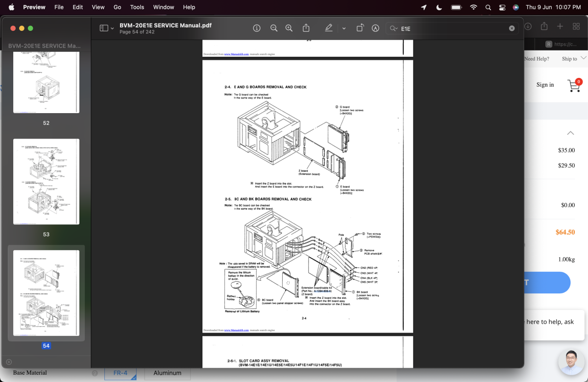Open a new browser tab with plus
Image resolution: width=588 pixels, height=382 pixels.
(560, 26)
